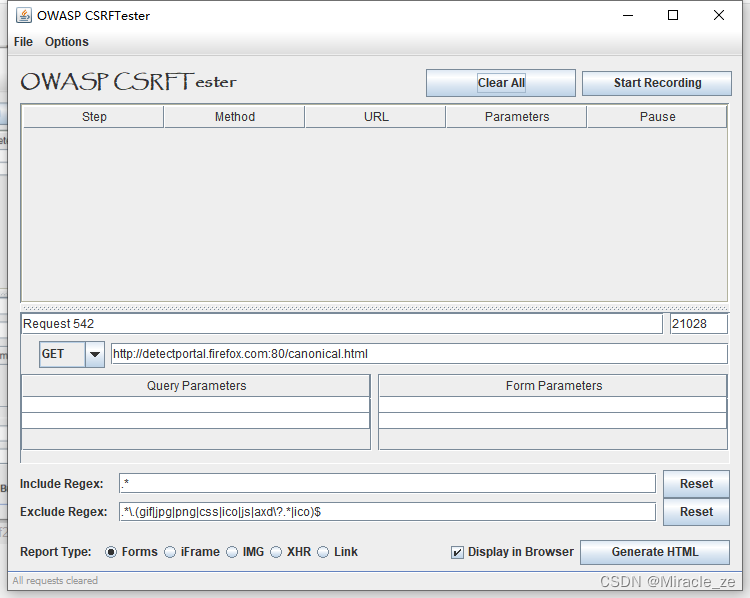
Task: Click first empty Form Parameters row
Action: (x=553, y=405)
